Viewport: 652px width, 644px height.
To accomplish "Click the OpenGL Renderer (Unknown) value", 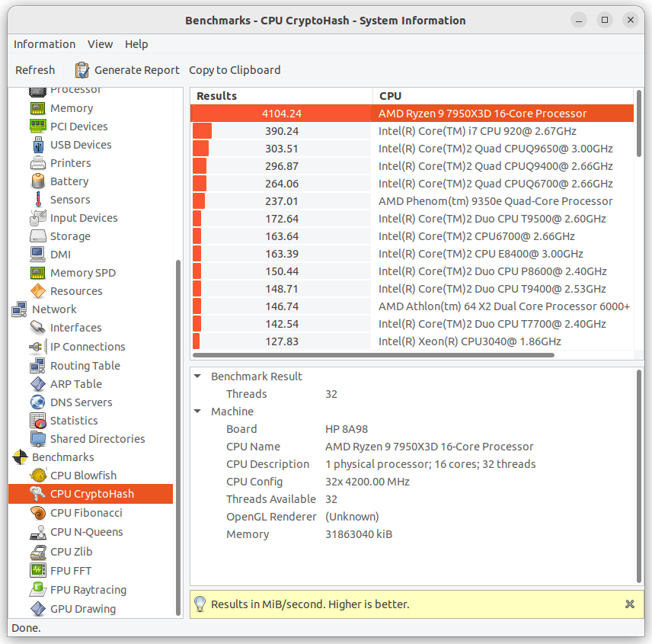I will pyautogui.click(x=352, y=517).
